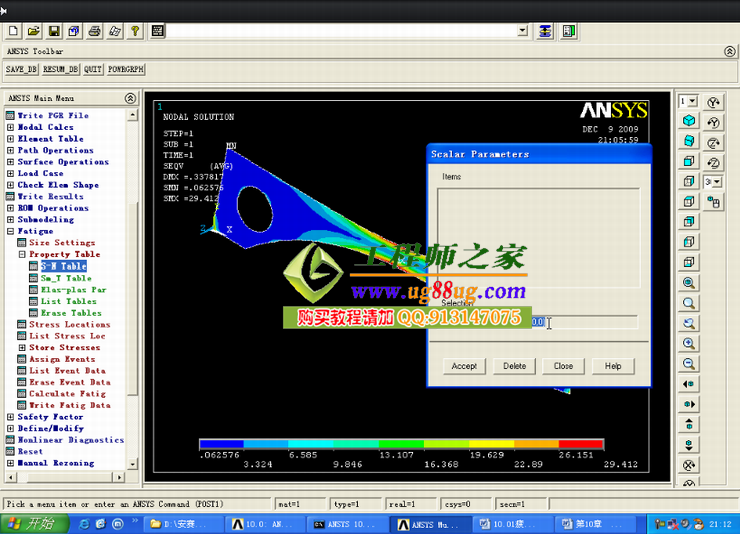Click the Windows Start button

[35, 524]
